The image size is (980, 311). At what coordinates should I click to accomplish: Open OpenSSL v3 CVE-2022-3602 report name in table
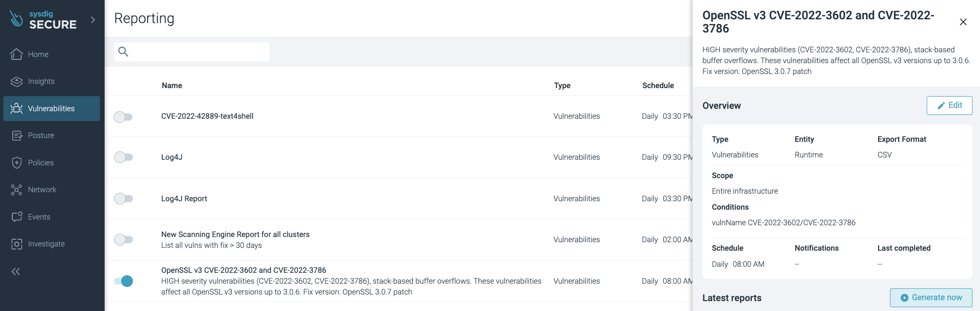coord(244,270)
